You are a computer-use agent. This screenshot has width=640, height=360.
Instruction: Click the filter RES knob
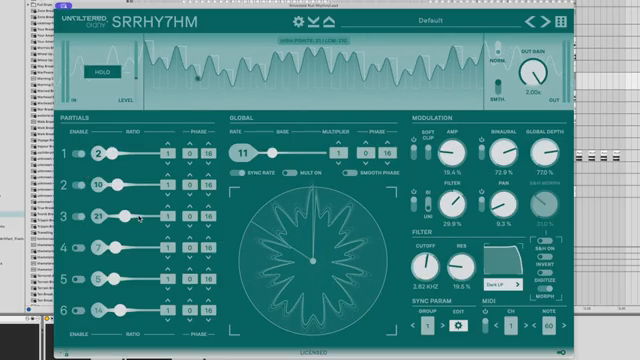point(461,267)
